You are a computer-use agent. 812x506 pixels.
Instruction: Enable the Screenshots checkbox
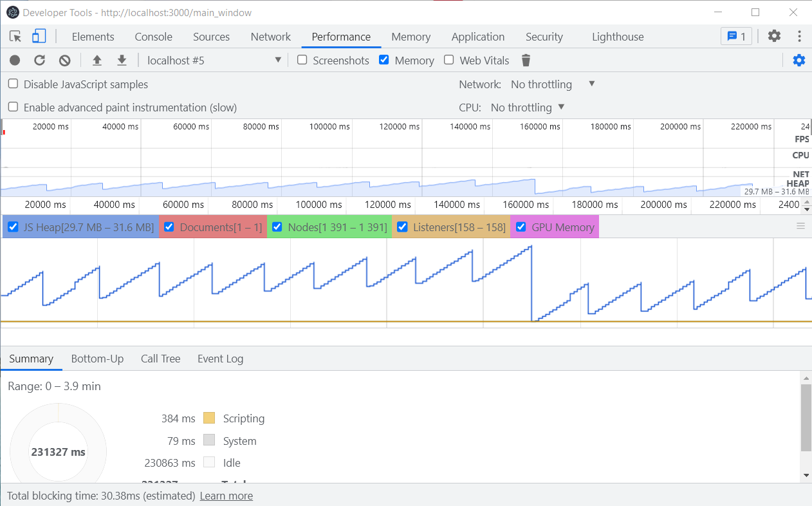pos(302,60)
